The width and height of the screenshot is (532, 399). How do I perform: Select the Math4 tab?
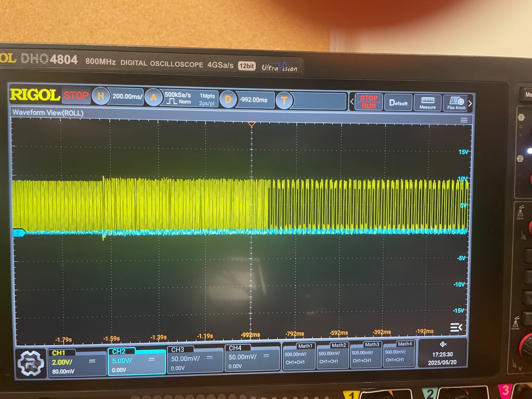tap(404, 344)
